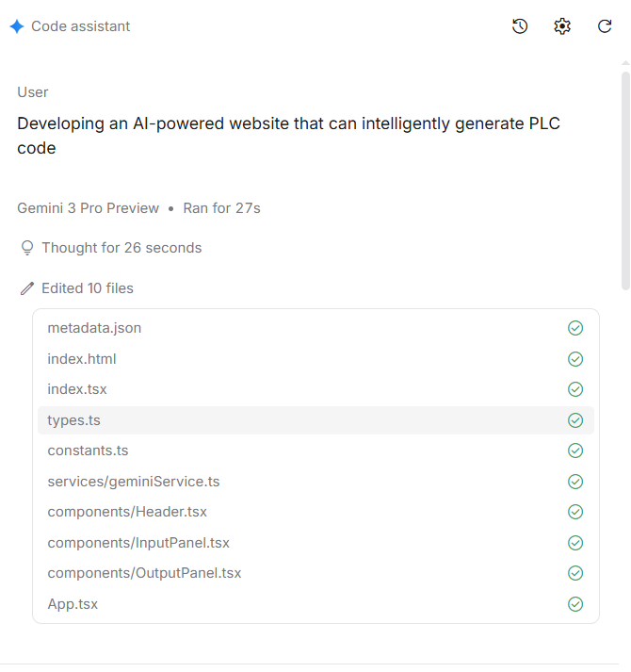Image resolution: width=631 pixels, height=672 pixels.
Task: Click the pencil Edited files icon
Action: pyautogui.click(x=27, y=288)
